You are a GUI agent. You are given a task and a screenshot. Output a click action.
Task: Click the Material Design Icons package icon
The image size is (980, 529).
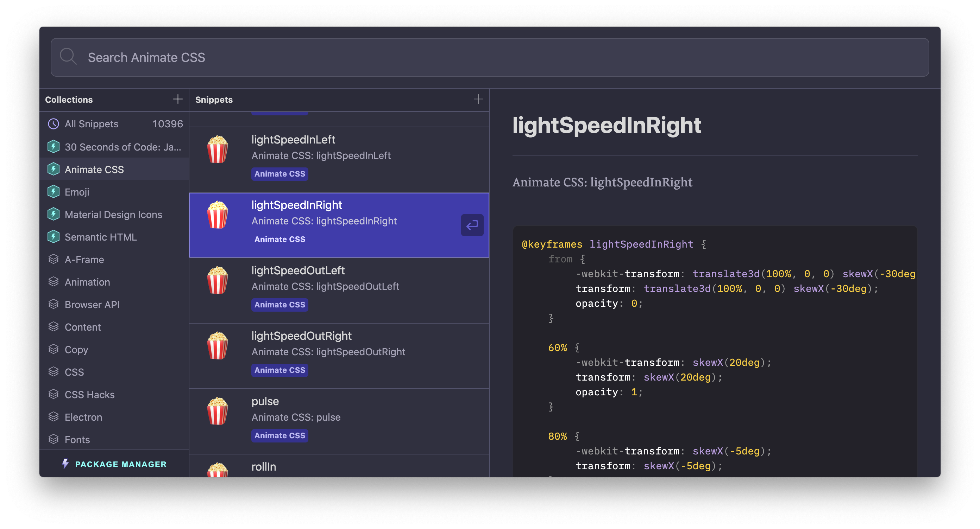[53, 214]
